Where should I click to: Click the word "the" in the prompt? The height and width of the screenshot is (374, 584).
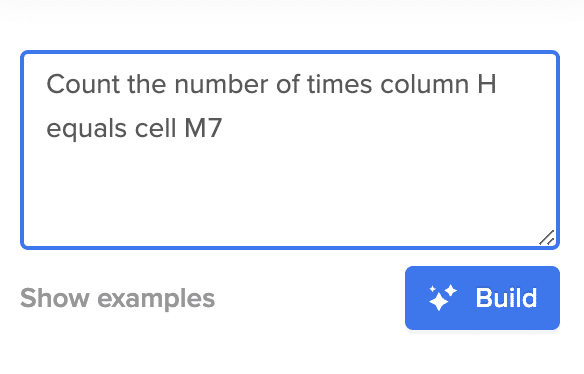[147, 84]
